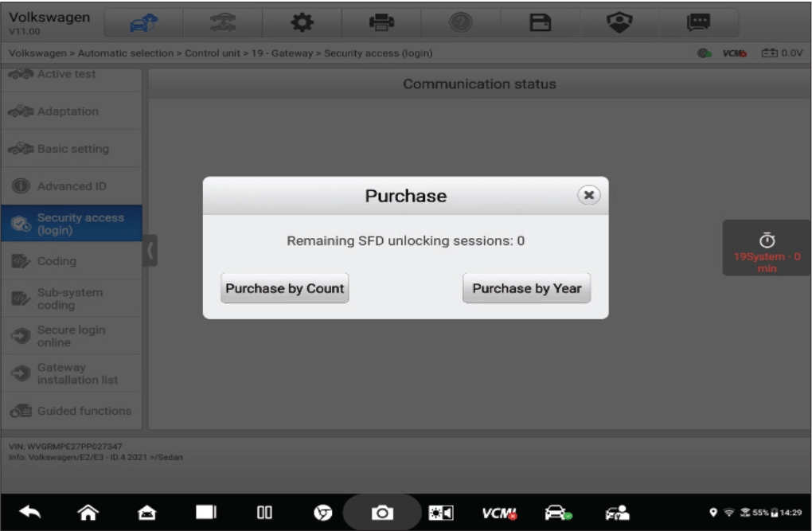Click 19 - Gateway in breadcrumb
This screenshot has width=812, height=531.
coord(283,53)
